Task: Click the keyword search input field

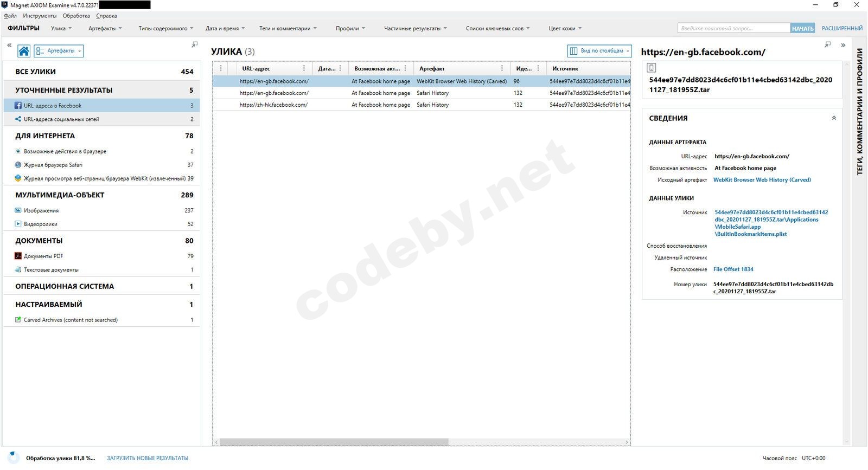Action: coord(733,28)
